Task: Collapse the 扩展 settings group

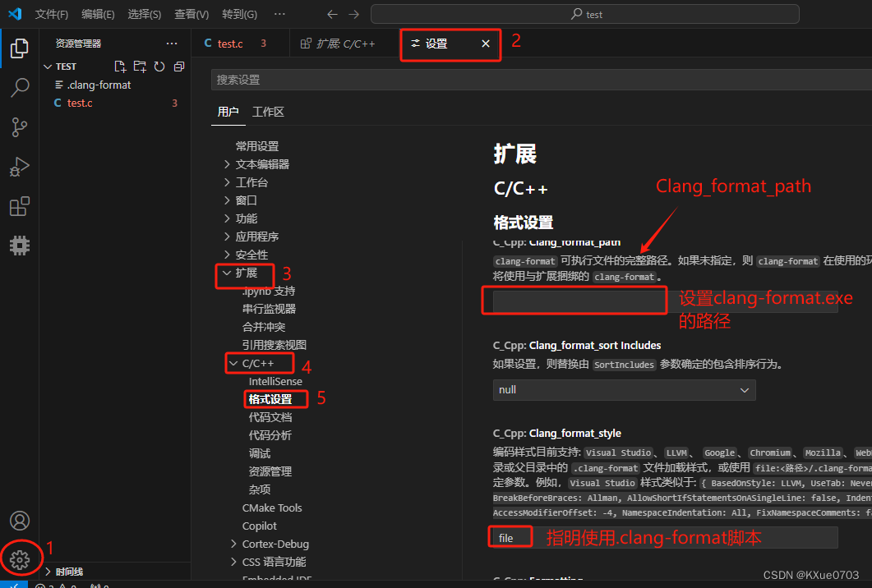Action: pos(227,273)
